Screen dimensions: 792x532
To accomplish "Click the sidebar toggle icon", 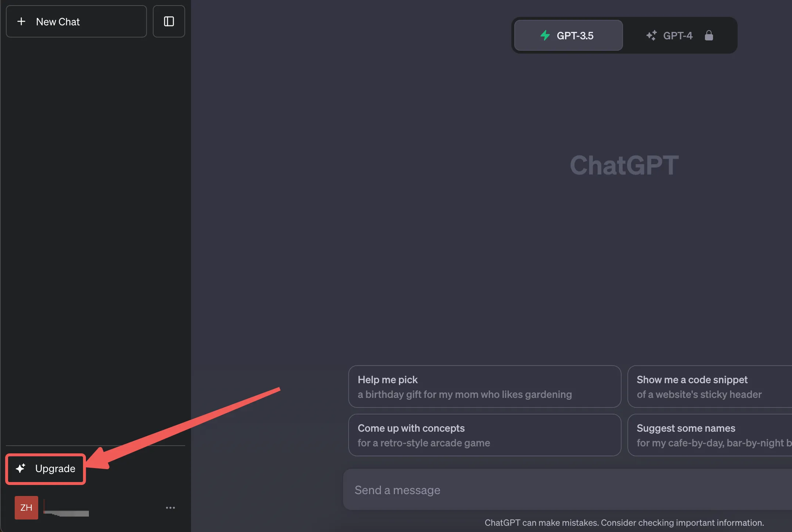I will point(169,21).
